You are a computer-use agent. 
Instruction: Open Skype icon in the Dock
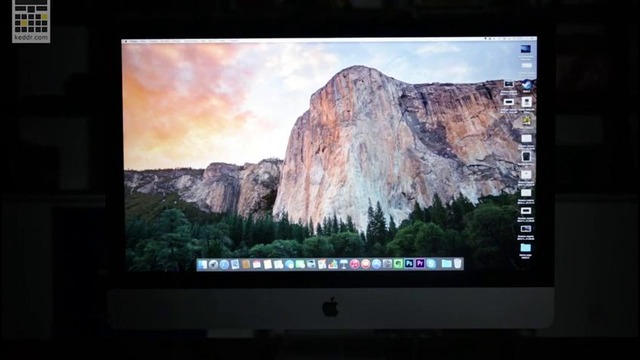(431, 264)
